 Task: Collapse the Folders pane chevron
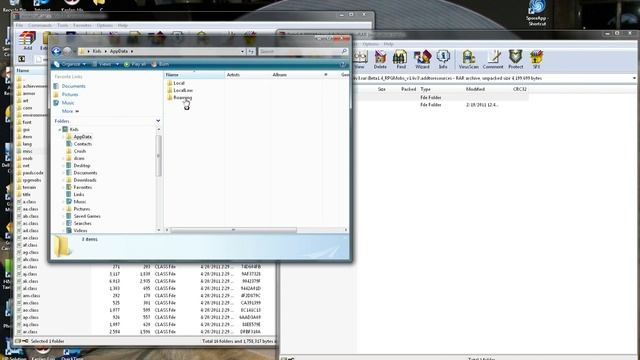click(x=158, y=121)
